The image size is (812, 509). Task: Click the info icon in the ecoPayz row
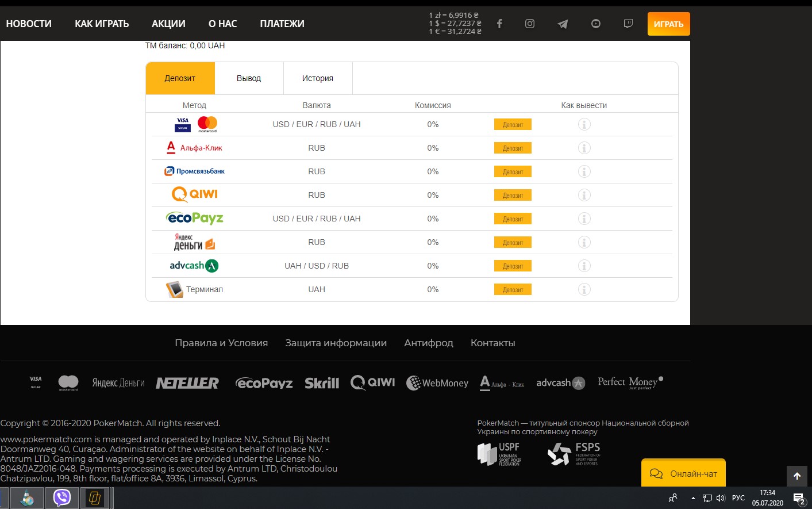(584, 219)
